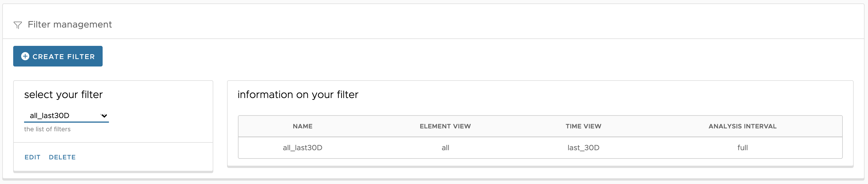
Task: Click the funnel filter icon
Action: [17, 25]
